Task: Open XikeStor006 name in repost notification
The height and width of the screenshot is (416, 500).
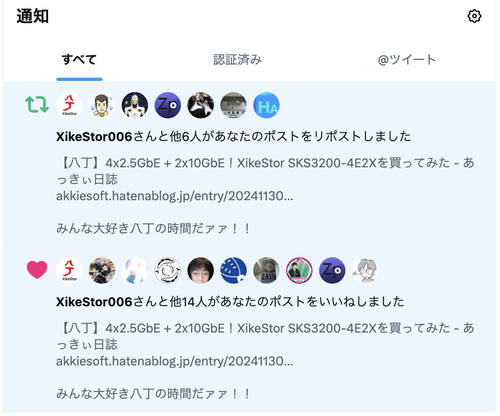Action: [94, 136]
